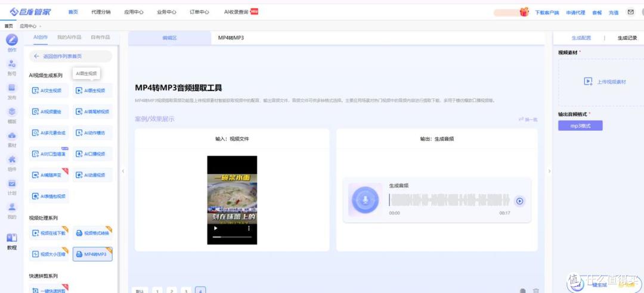
Task: Select the mp3格式 output option
Action: 580,126
